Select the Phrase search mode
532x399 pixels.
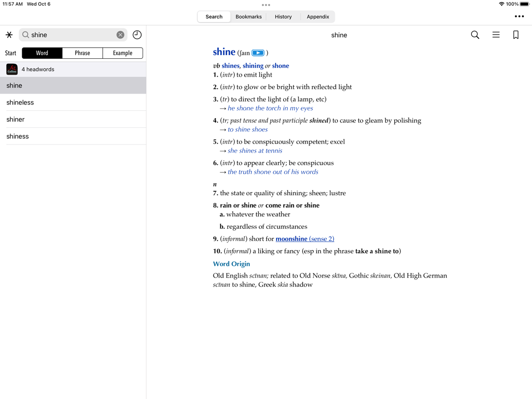[x=82, y=53]
